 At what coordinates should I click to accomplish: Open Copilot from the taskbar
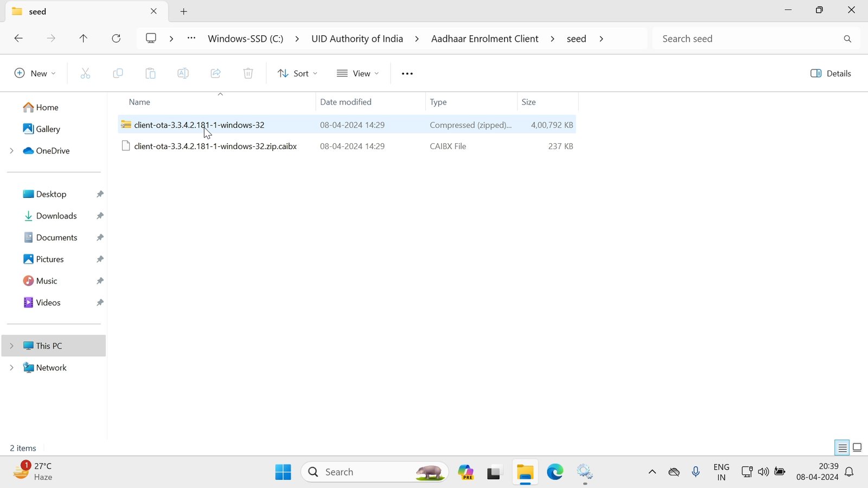tap(466, 472)
